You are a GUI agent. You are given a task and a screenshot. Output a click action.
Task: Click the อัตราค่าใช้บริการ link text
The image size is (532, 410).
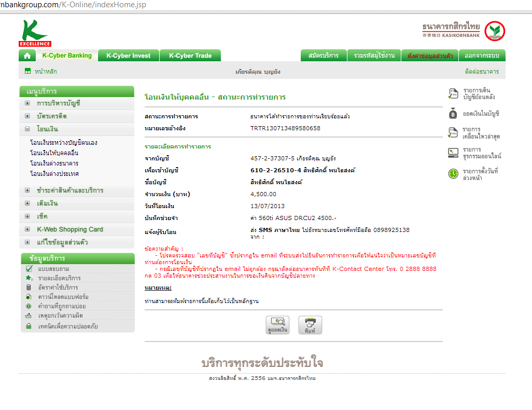tap(58, 288)
